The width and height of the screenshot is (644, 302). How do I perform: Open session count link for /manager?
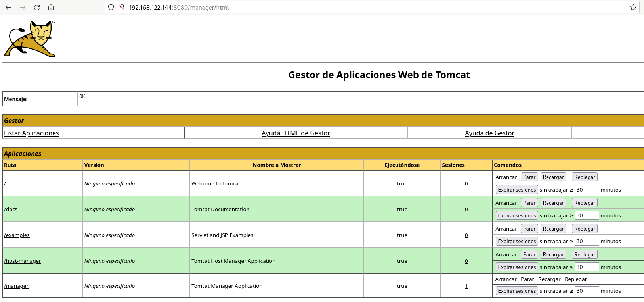click(466, 286)
